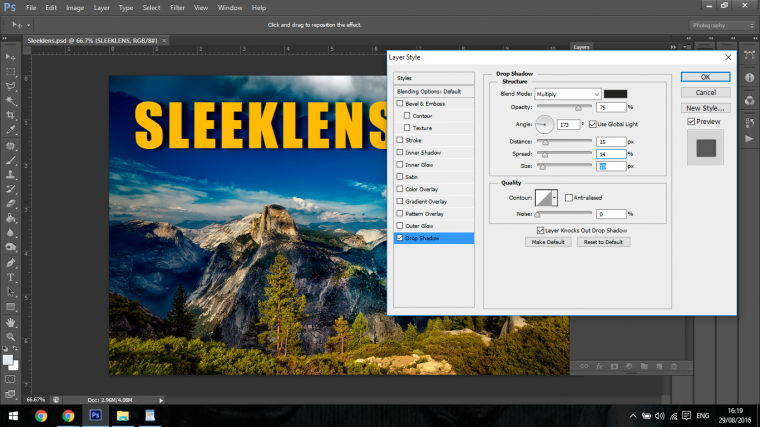Open the File menu

[x=31, y=8]
